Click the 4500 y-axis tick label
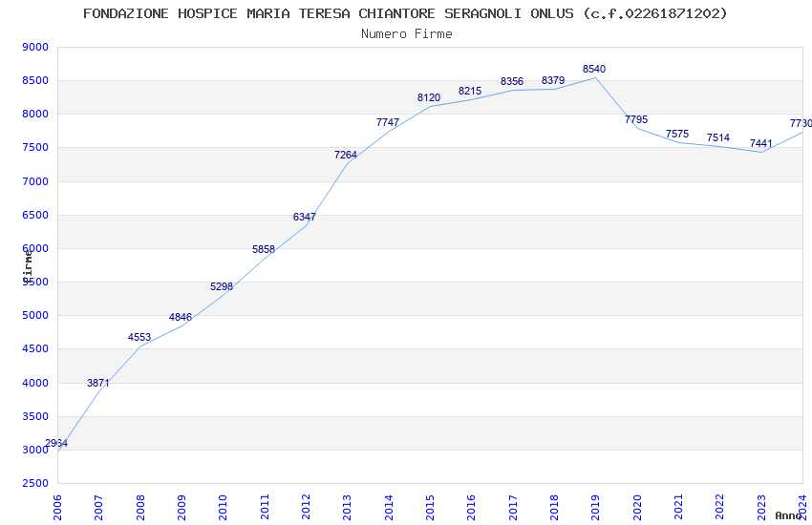This screenshot has height=525, width=812. click(35, 349)
